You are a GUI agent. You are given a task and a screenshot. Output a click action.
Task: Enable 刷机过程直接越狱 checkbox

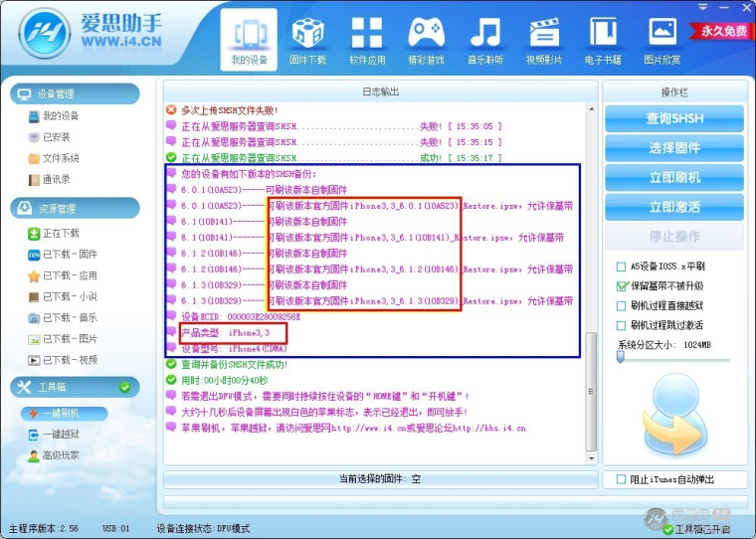click(621, 306)
